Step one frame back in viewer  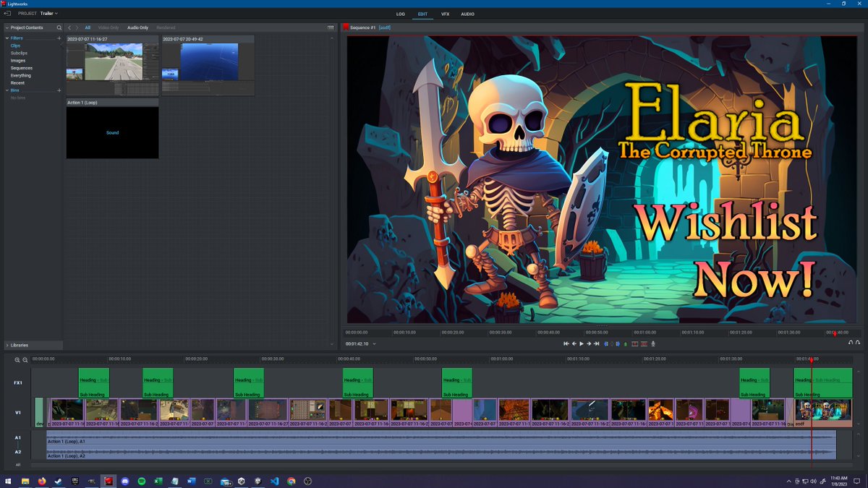click(574, 344)
